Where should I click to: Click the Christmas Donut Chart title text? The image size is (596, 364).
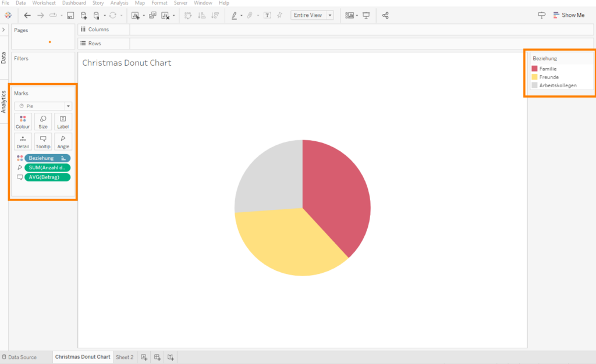pos(126,63)
